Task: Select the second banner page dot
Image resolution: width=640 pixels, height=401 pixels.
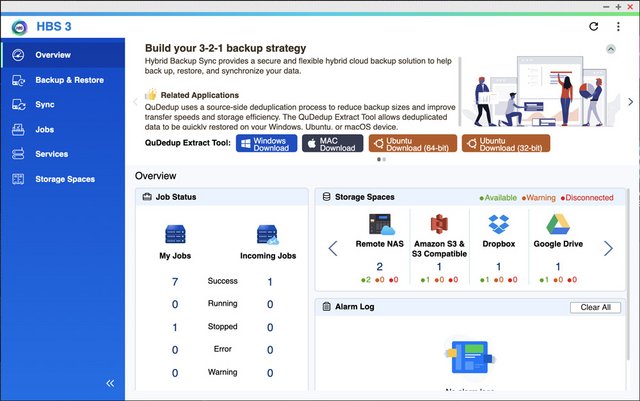Action: pyautogui.click(x=384, y=159)
